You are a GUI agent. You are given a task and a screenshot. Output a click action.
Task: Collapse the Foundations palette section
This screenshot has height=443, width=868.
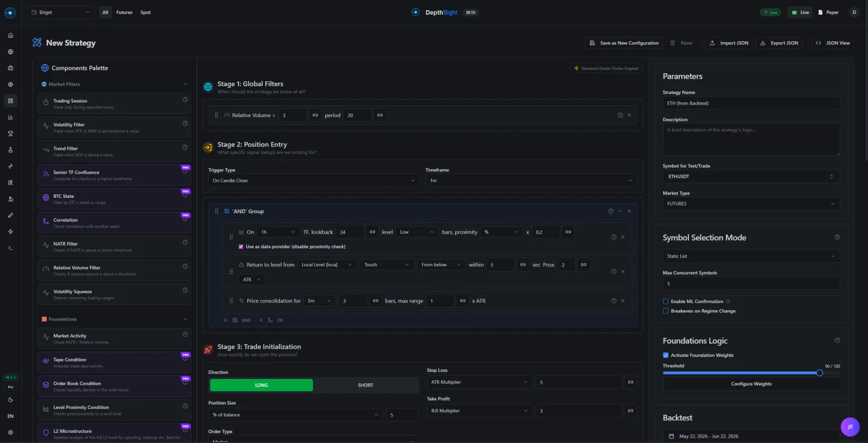coord(186,319)
